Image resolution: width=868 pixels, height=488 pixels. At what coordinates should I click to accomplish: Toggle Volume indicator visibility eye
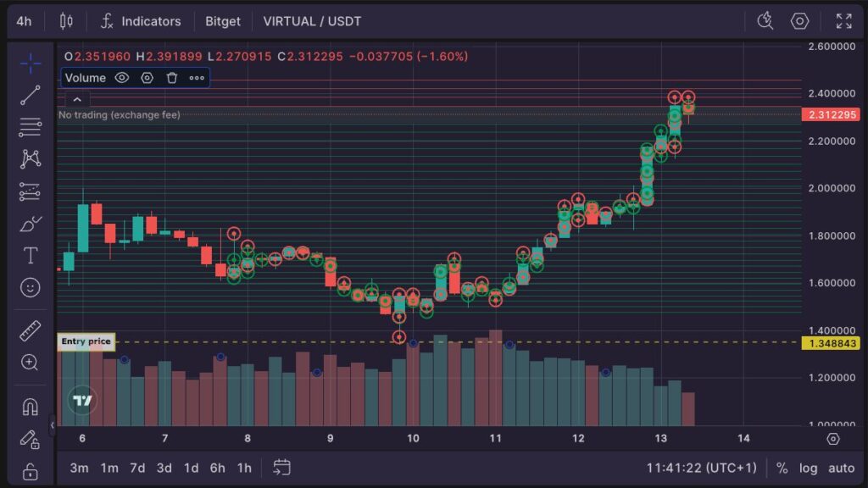pos(122,78)
